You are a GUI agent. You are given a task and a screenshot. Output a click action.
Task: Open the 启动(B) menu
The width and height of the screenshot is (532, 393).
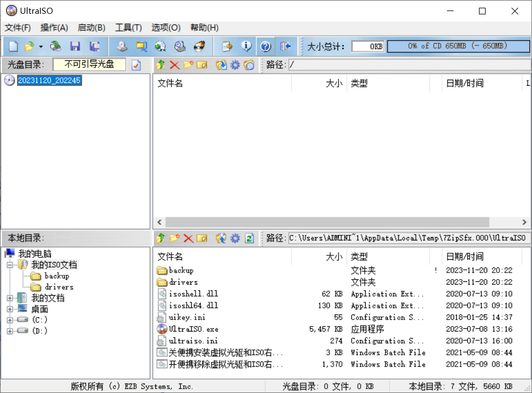pos(91,28)
